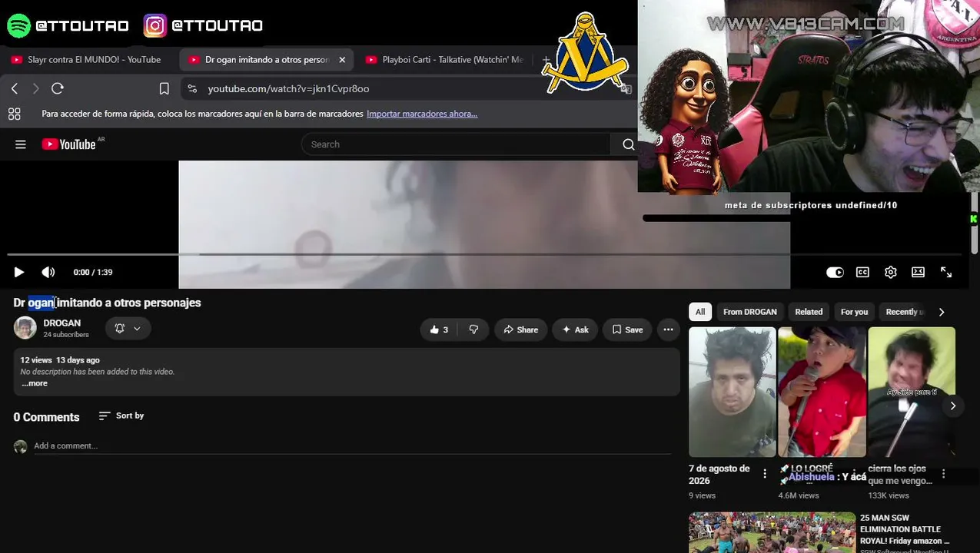This screenshot has height=553, width=980.
Task: Open the Ask button
Action: click(575, 329)
